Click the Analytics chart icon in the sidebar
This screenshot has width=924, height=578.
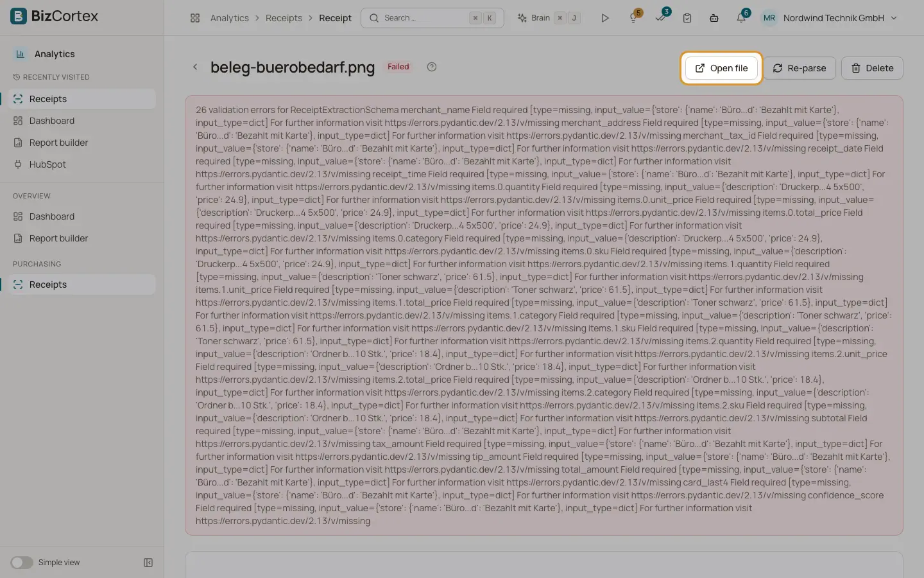21,54
